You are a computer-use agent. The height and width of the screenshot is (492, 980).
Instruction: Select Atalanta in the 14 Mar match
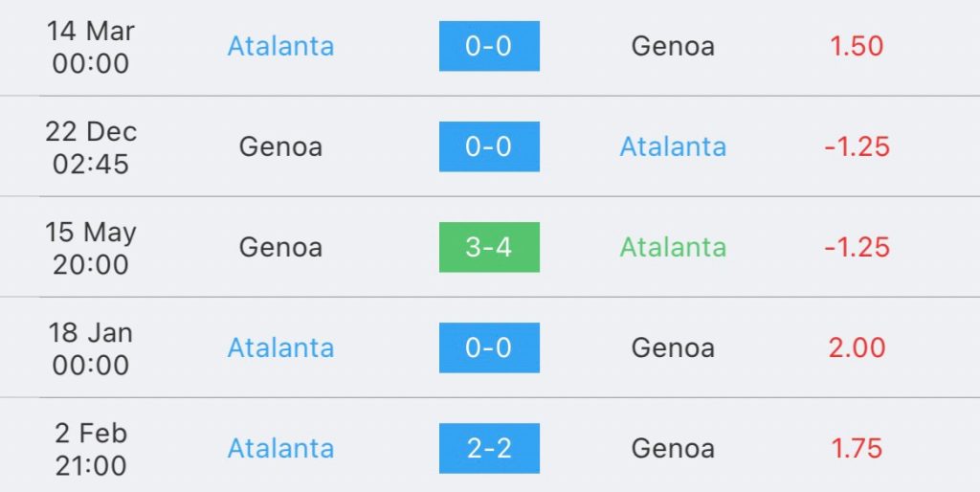pyautogui.click(x=280, y=46)
